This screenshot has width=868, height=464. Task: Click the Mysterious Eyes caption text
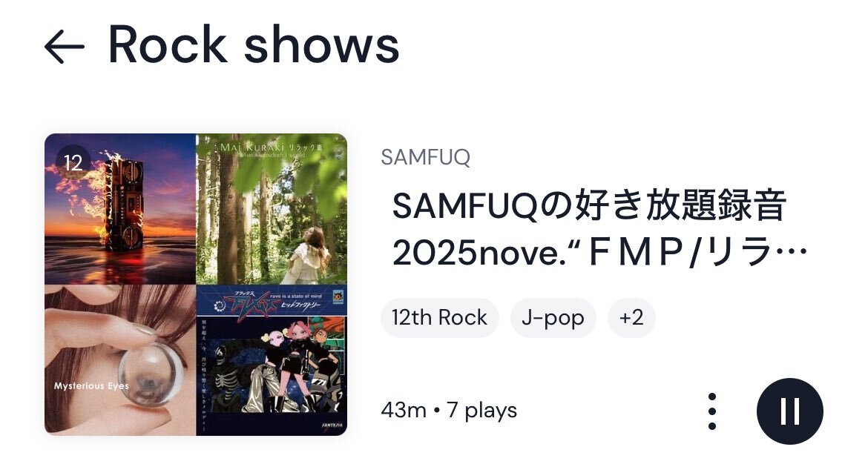tap(91, 386)
